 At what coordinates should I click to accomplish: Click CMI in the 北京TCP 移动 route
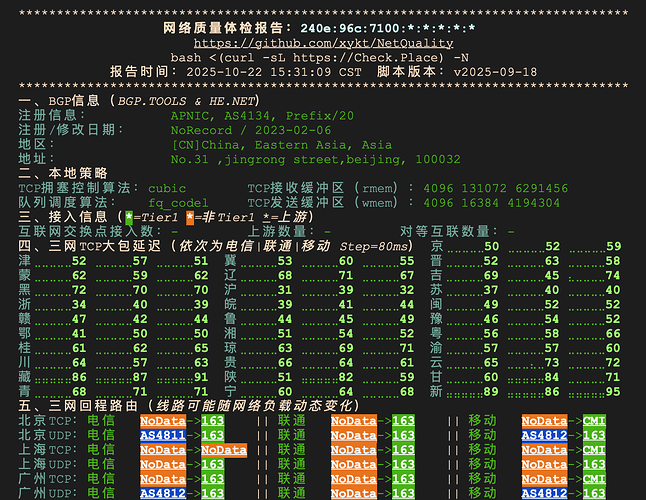coord(594,421)
